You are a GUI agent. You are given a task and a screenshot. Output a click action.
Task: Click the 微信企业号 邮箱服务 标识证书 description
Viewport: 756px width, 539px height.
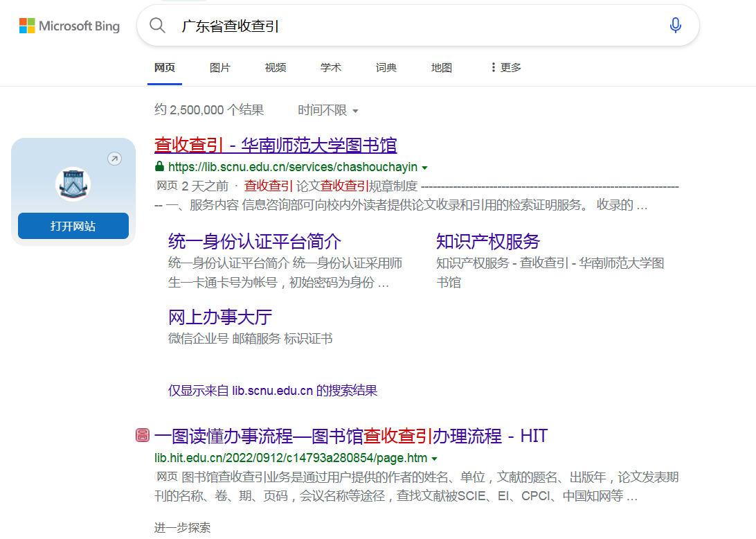(250, 338)
